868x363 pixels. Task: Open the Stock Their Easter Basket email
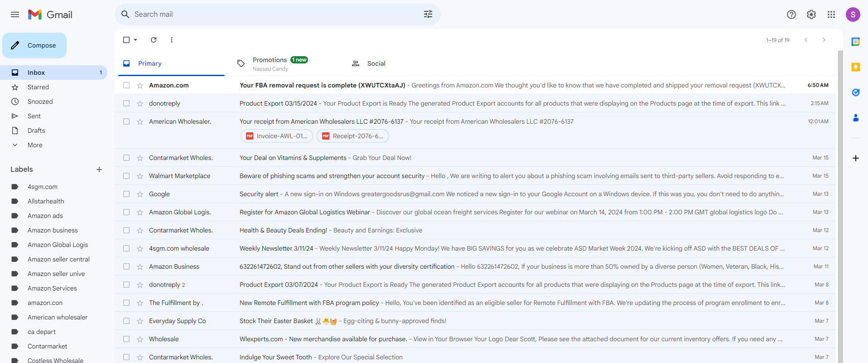(475, 321)
